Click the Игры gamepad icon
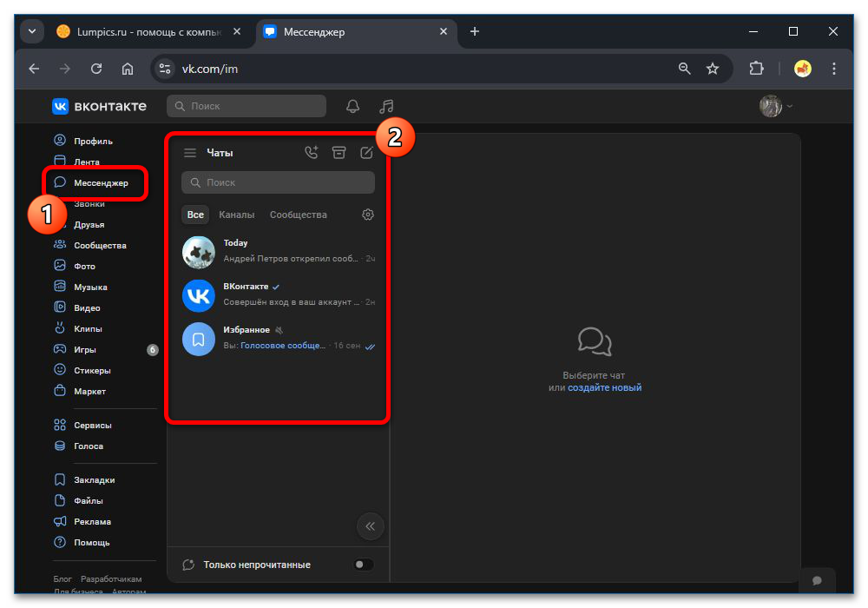Screen dimensions: 868x608 tap(60, 349)
